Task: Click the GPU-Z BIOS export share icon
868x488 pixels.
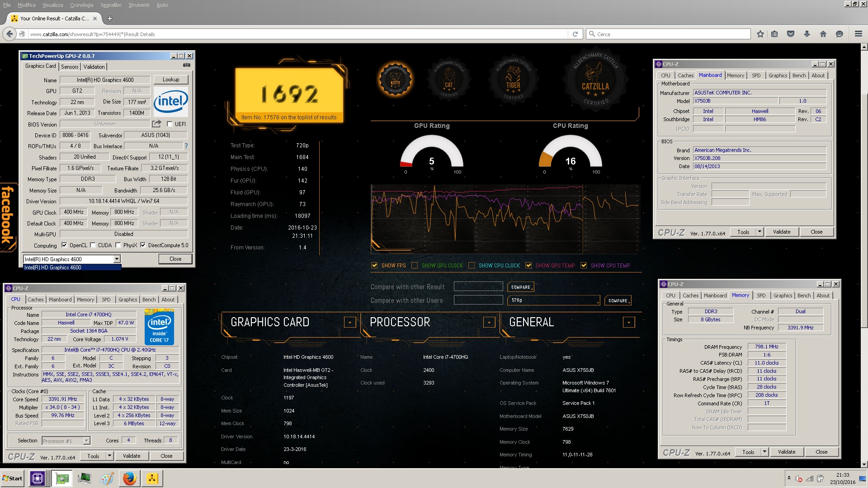Action: pos(156,123)
